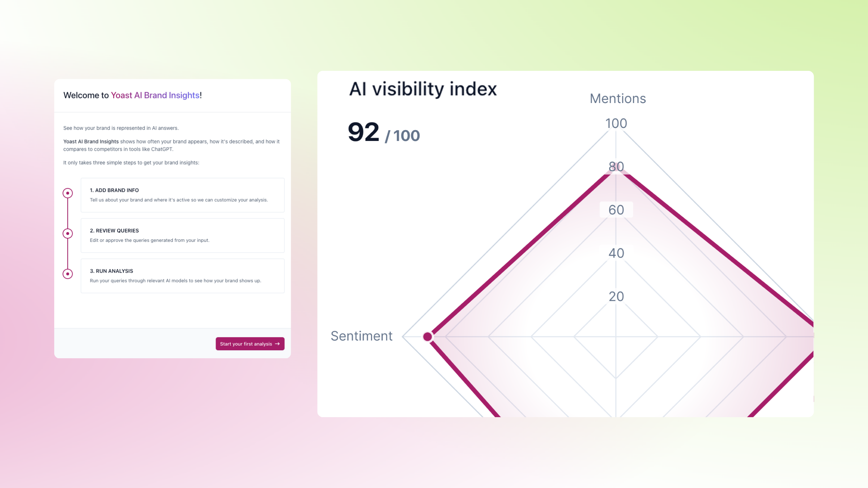Click the Sentiment axis label on the chart
Image resolution: width=868 pixels, height=488 pixels.
(361, 336)
